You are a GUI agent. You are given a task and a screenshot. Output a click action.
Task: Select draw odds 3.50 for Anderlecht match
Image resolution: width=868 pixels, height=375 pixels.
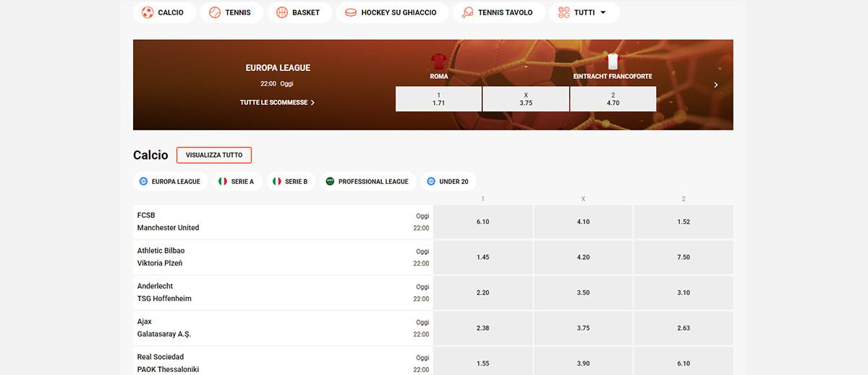[x=583, y=293]
